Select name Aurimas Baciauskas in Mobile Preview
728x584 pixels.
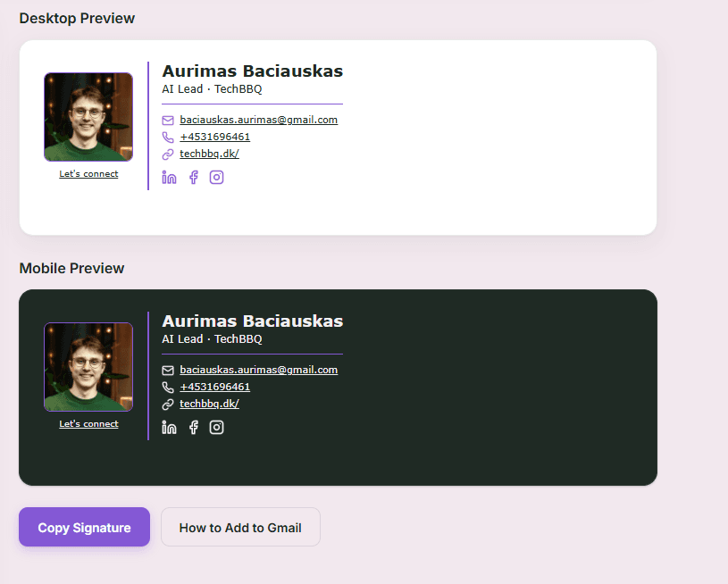tap(253, 321)
